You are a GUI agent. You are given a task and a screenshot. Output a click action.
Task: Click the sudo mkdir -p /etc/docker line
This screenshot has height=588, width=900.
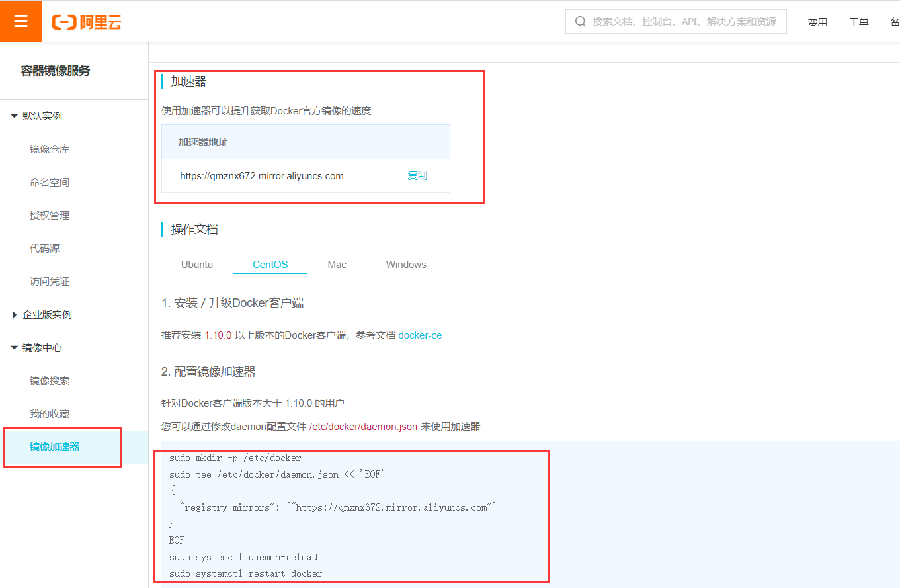[x=235, y=458]
